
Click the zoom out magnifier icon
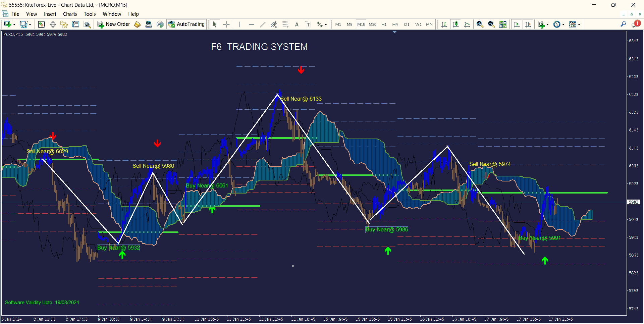tap(491, 24)
